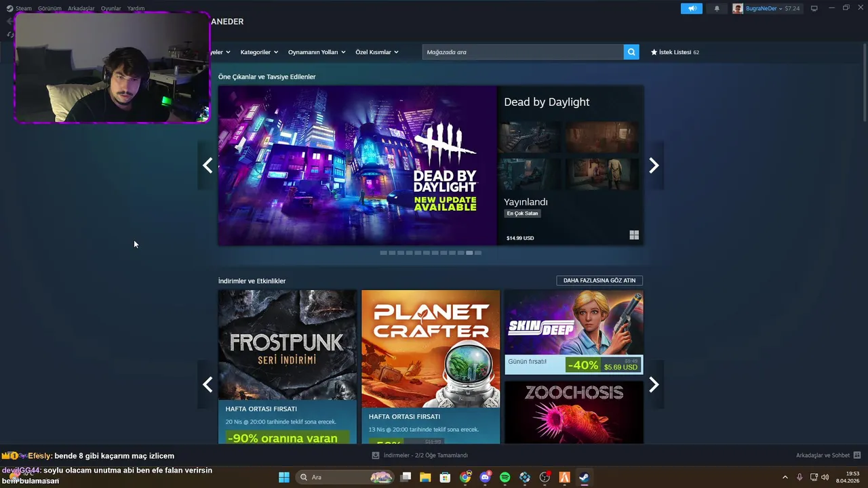The height and width of the screenshot is (488, 868).
Task: Open the downloads icon in footer
Action: click(x=376, y=455)
